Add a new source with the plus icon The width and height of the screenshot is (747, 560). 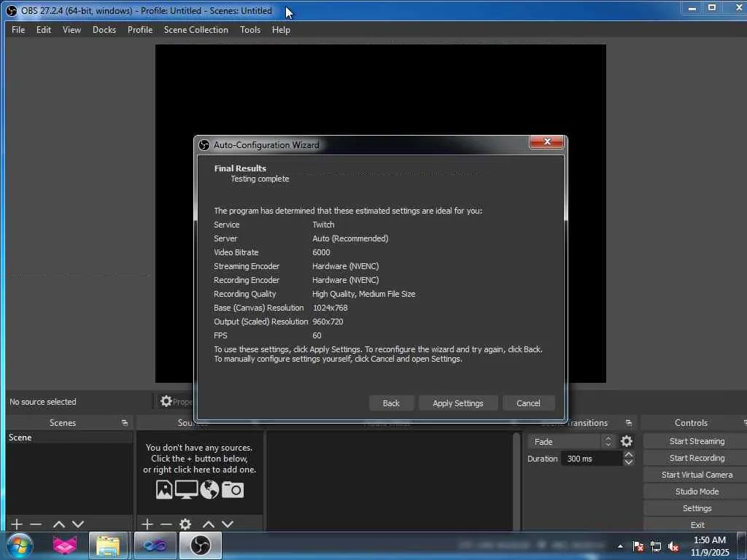147,524
